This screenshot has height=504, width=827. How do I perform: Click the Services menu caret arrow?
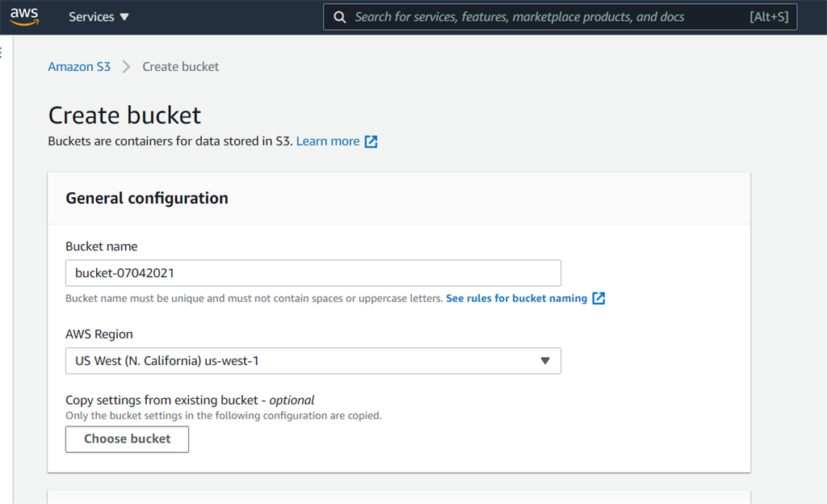click(x=124, y=16)
